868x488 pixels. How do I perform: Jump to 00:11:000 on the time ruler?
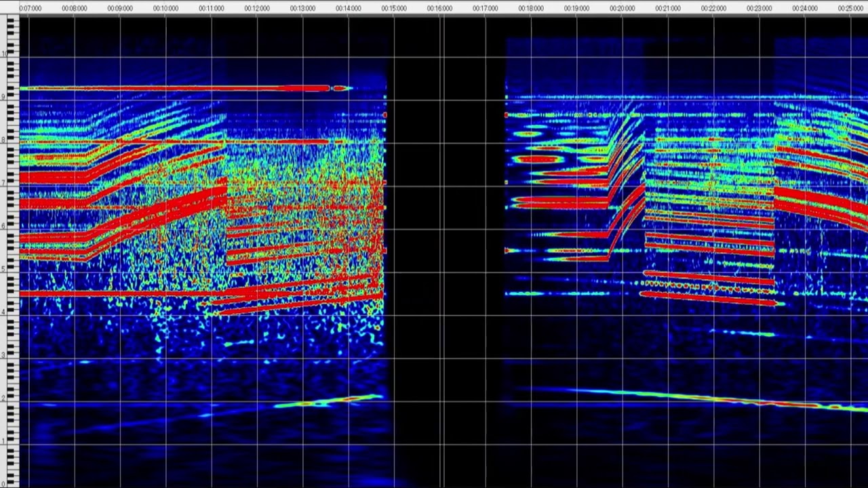pyautogui.click(x=212, y=8)
